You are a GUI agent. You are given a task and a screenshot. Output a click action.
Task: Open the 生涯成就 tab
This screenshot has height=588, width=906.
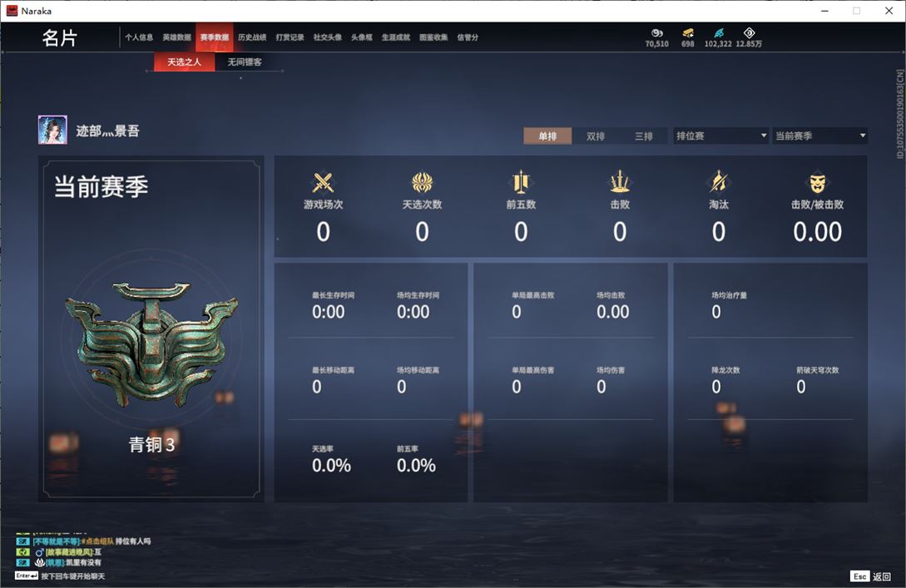coord(396,37)
